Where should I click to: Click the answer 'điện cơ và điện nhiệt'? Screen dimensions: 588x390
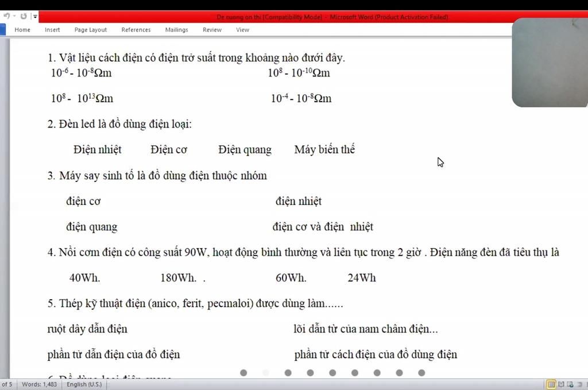[x=323, y=227]
